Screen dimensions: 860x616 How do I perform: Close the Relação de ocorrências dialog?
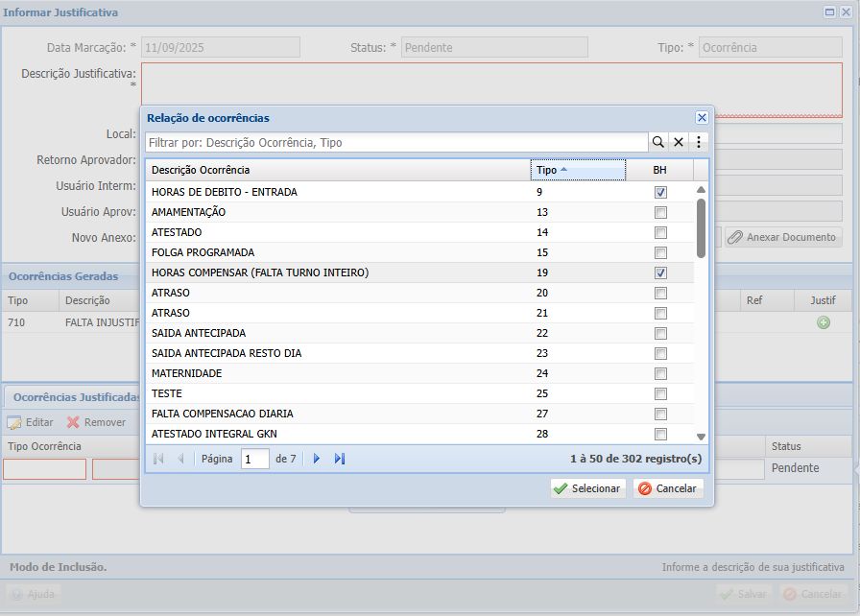pyautogui.click(x=702, y=118)
